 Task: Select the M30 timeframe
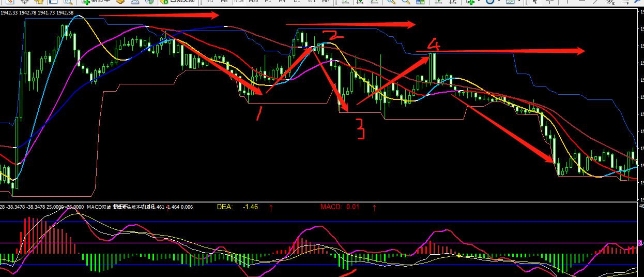(253, 2)
